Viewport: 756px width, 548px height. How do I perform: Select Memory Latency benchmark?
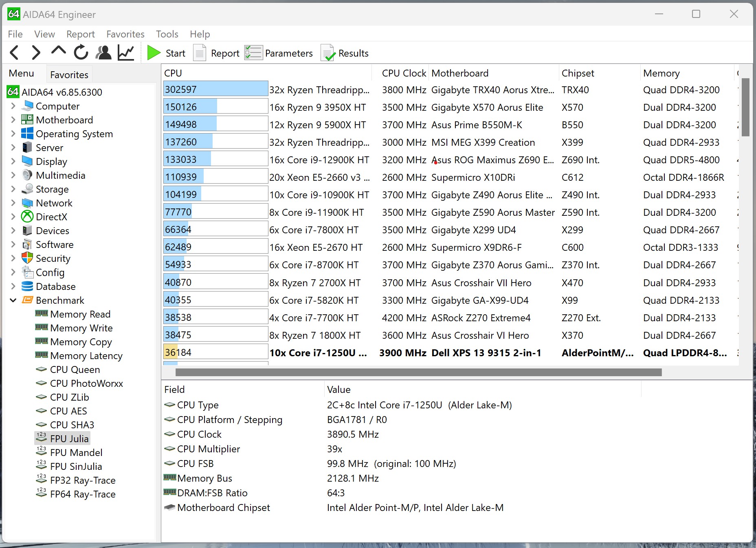pyautogui.click(x=86, y=355)
